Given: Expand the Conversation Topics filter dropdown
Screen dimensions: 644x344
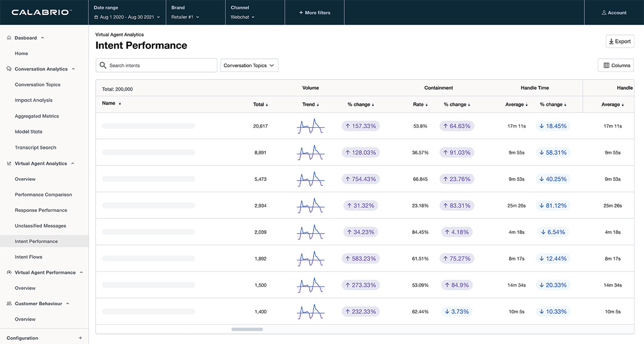Looking at the screenshot, I should 249,66.
